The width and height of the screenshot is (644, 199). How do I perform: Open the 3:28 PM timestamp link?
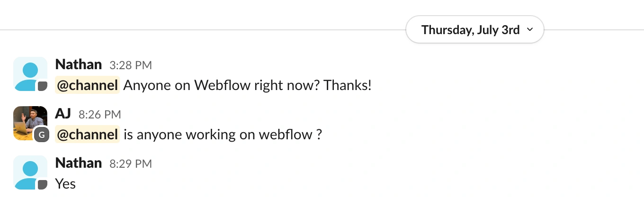click(x=131, y=65)
